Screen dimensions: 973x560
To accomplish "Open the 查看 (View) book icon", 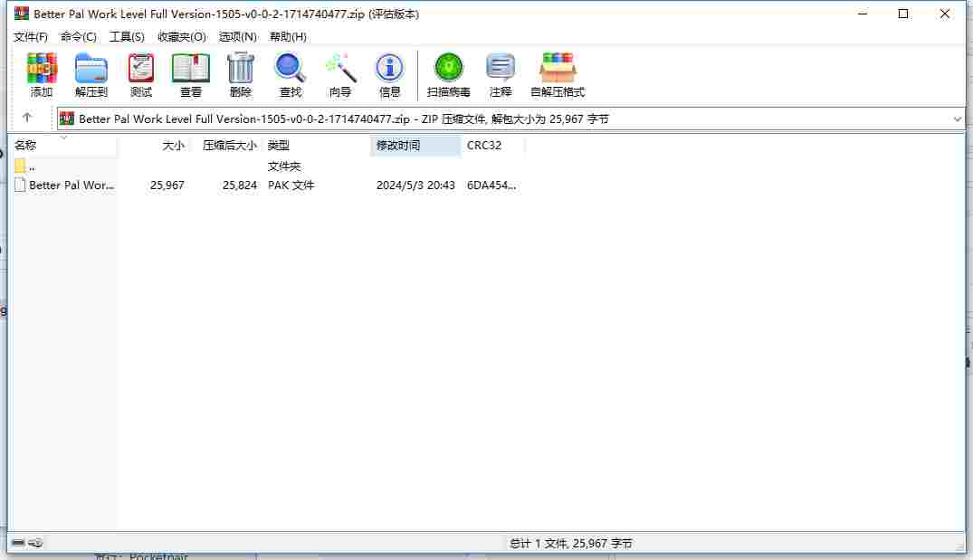I will coord(190,75).
